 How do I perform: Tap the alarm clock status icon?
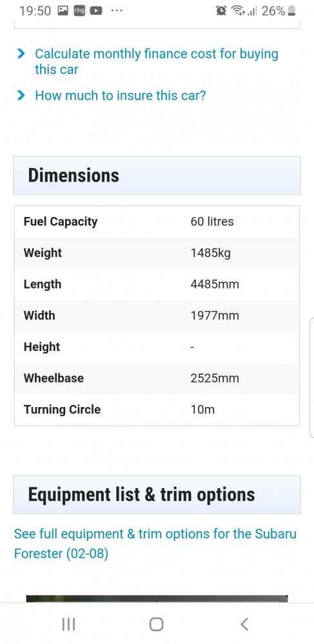[221, 11]
